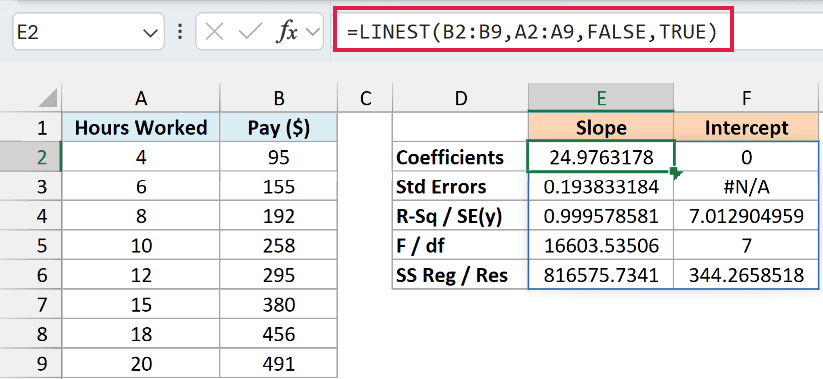The image size is (823, 379).
Task: Select the hours cell showing 10
Action: pos(141,245)
